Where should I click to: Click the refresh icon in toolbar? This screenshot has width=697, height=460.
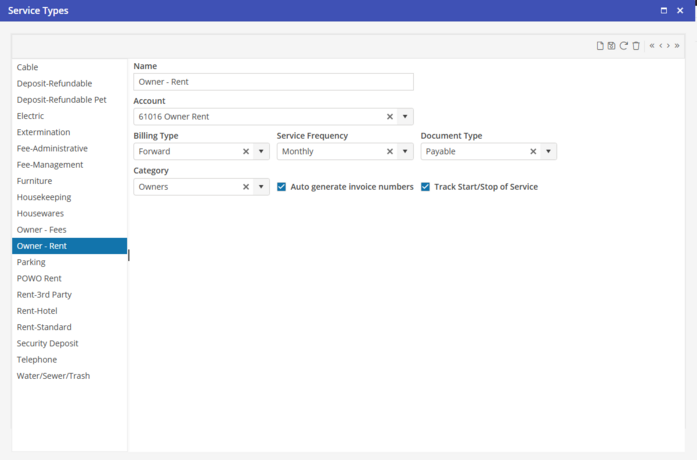coord(624,46)
